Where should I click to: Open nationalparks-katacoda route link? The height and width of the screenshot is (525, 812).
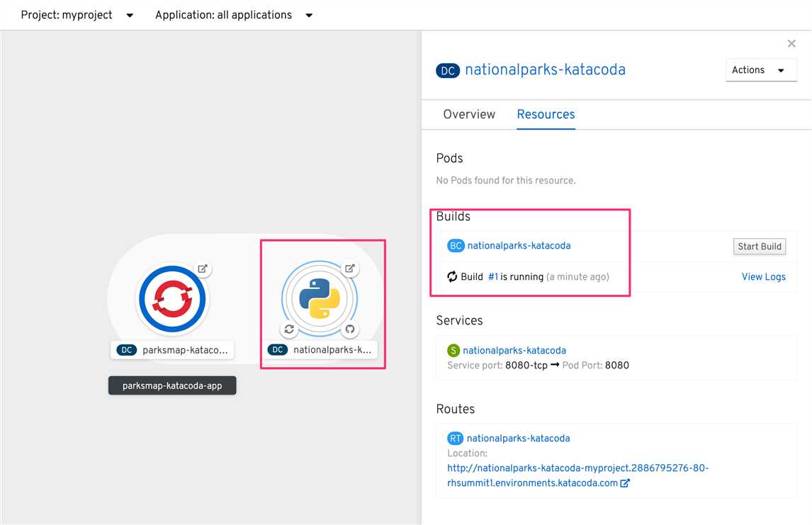[519, 439]
